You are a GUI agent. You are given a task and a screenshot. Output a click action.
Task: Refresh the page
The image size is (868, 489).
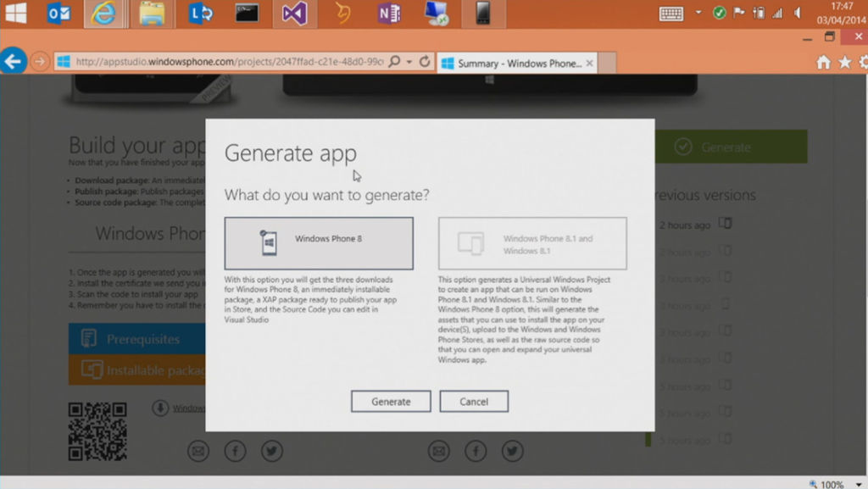[425, 61]
